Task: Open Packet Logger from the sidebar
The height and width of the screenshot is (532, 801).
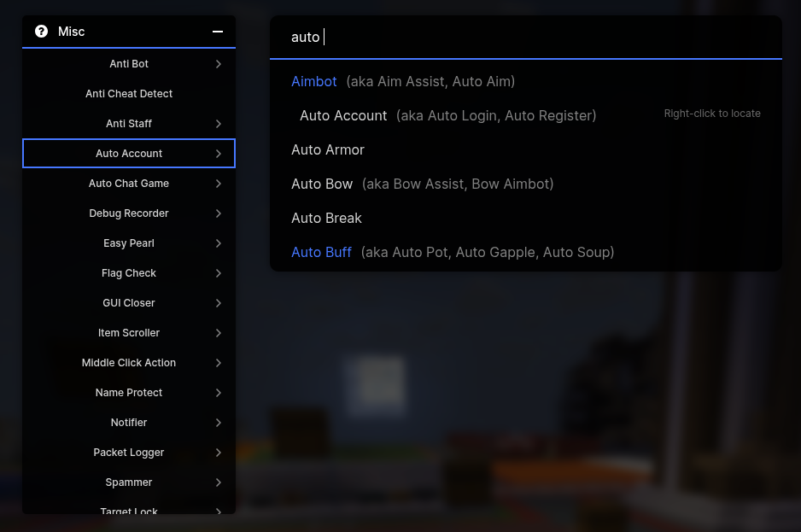Action: coord(129,453)
